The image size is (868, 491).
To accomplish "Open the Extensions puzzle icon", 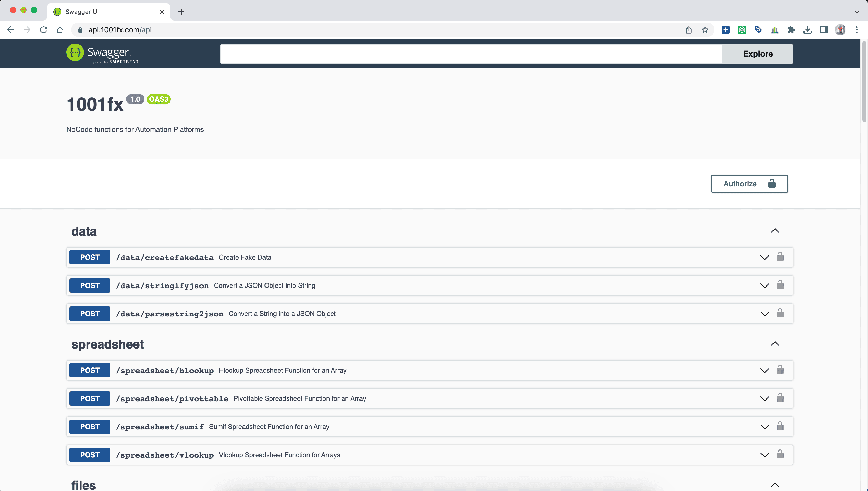I will [791, 30].
